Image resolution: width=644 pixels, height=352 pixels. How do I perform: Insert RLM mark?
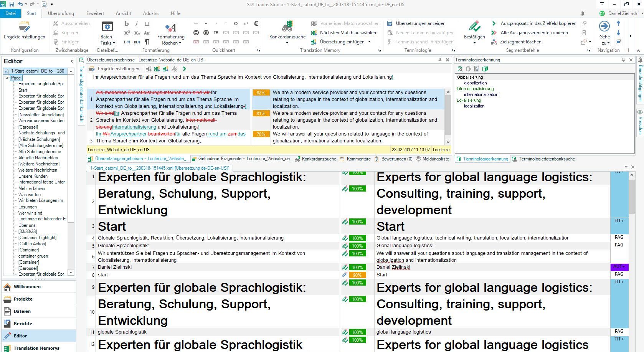(x=137, y=42)
